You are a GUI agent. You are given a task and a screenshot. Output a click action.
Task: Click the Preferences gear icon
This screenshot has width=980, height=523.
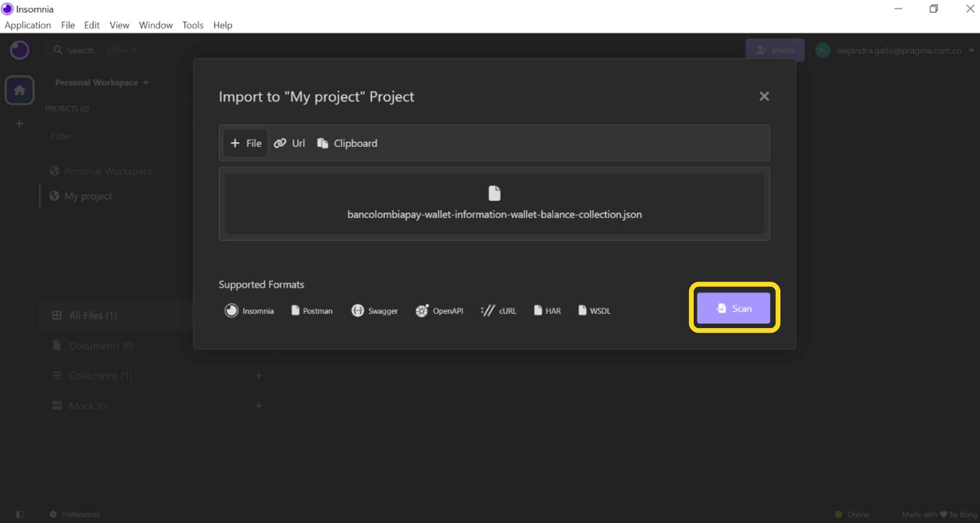[x=53, y=514]
